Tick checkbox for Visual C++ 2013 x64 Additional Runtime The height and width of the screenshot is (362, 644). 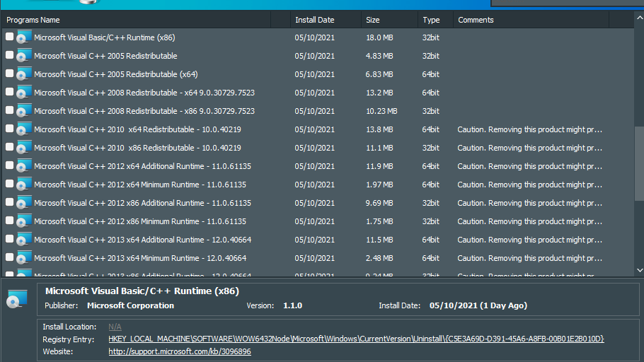tap(9, 239)
